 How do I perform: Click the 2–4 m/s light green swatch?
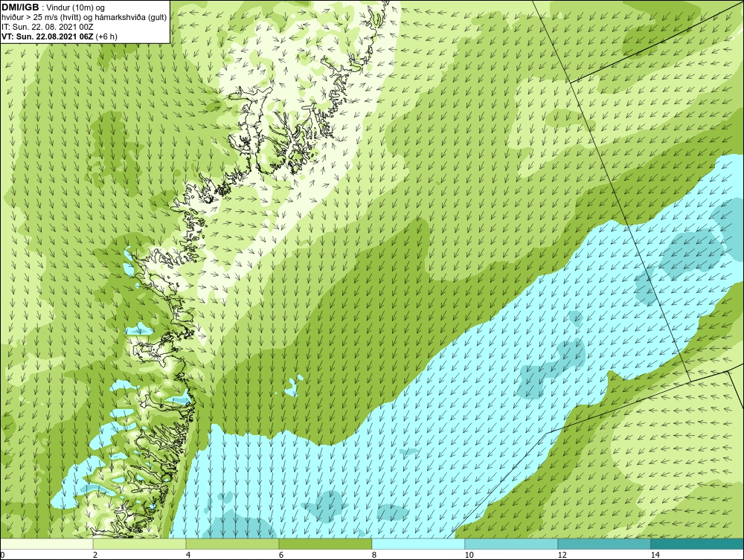[x=140, y=544]
